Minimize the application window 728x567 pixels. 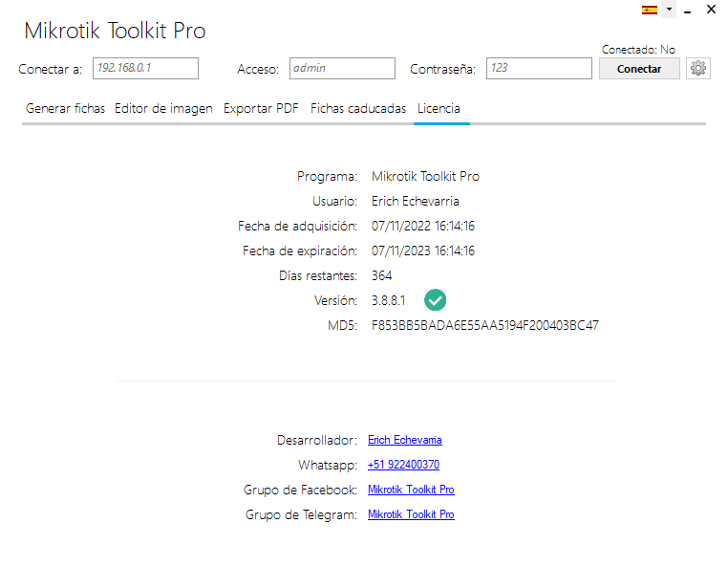(688, 10)
